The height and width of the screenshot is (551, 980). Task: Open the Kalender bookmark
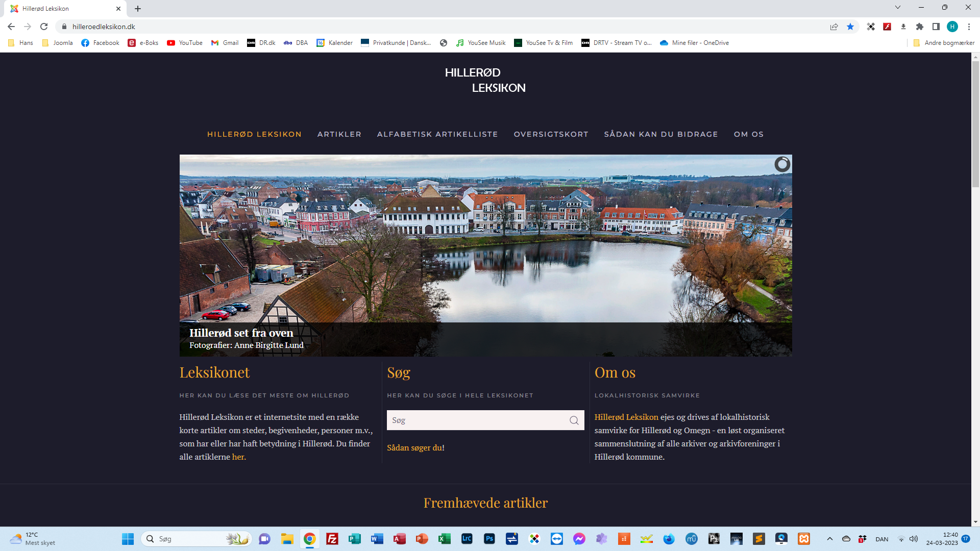[335, 43]
